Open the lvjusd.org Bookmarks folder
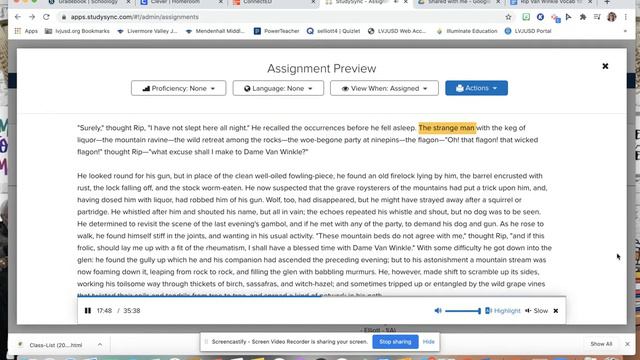 tap(77, 31)
